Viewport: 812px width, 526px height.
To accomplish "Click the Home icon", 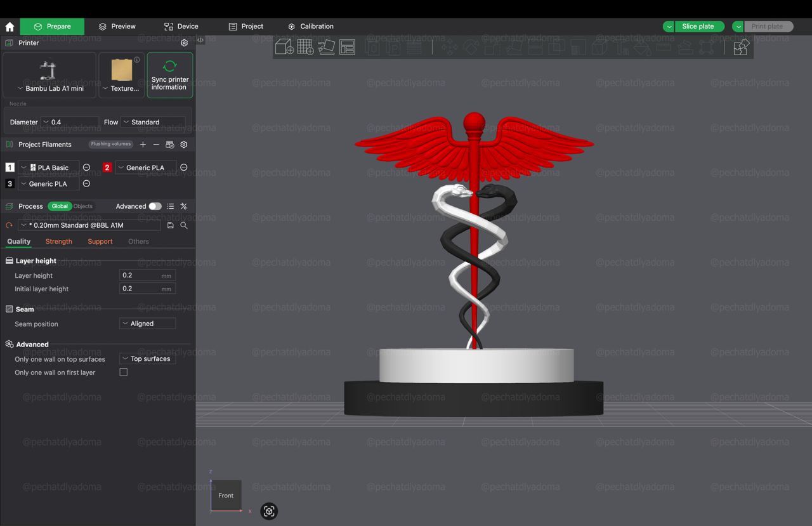I will click(10, 27).
